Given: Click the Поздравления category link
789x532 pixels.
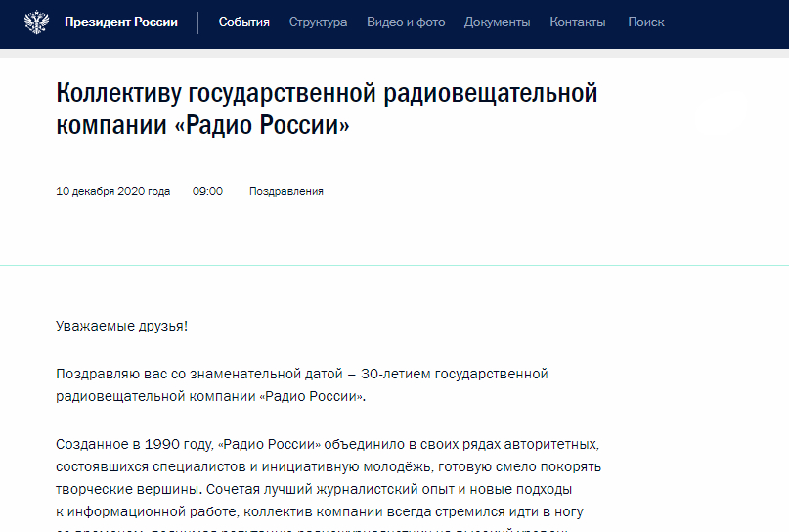Looking at the screenshot, I should coord(286,191).
